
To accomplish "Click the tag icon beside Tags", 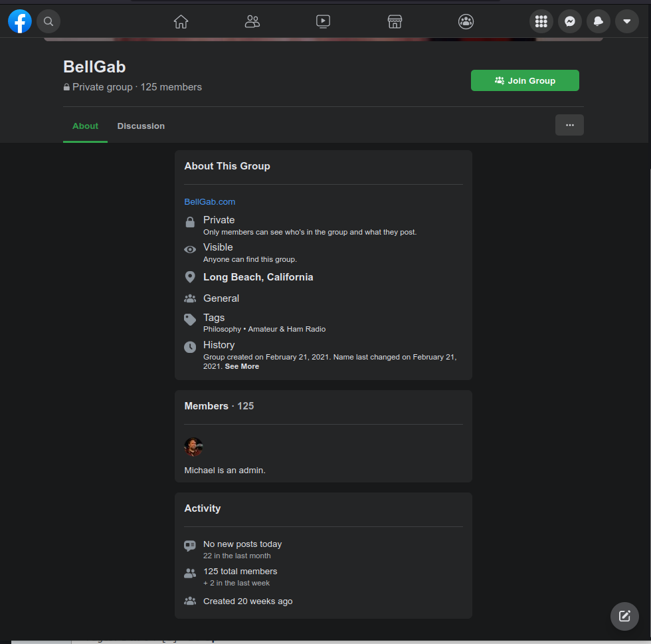I will 190,320.
